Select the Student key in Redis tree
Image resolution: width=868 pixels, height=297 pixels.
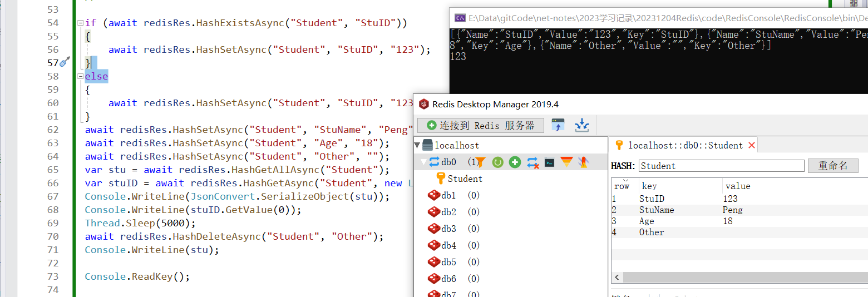tap(465, 179)
